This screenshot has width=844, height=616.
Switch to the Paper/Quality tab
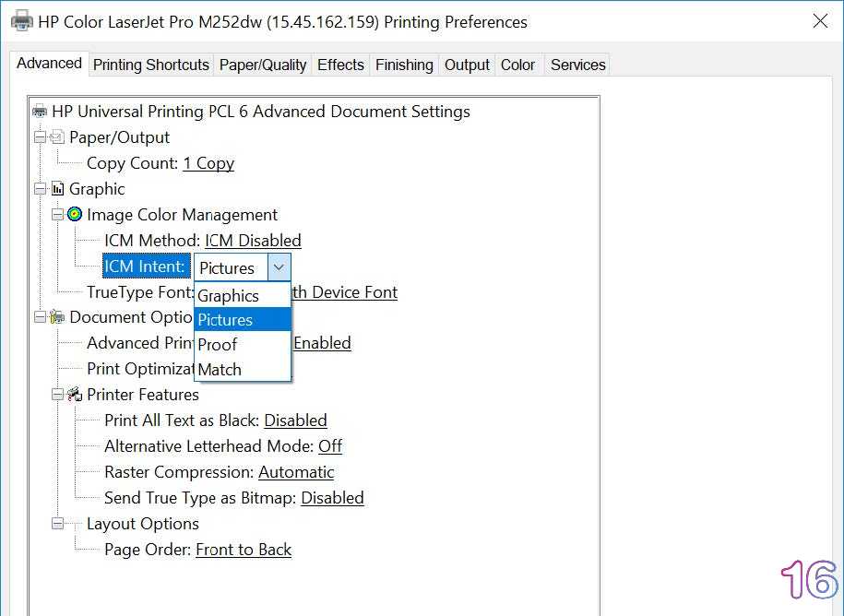tap(263, 65)
